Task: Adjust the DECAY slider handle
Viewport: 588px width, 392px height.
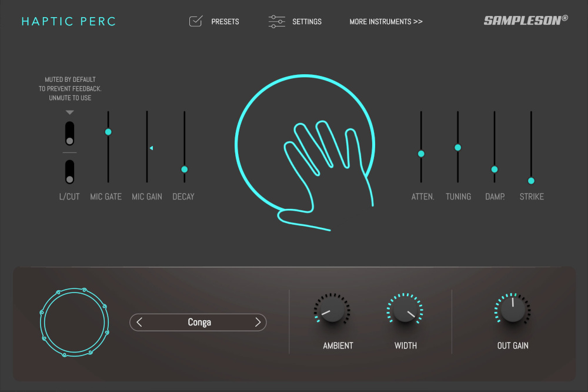Action: click(184, 168)
